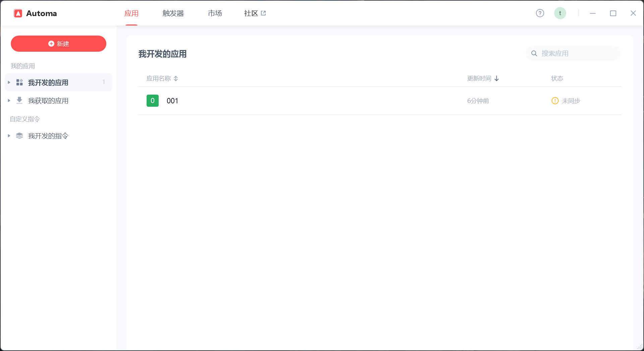This screenshot has height=351, width=644.
Task: Click the 未同步 status text
Action: pos(571,101)
